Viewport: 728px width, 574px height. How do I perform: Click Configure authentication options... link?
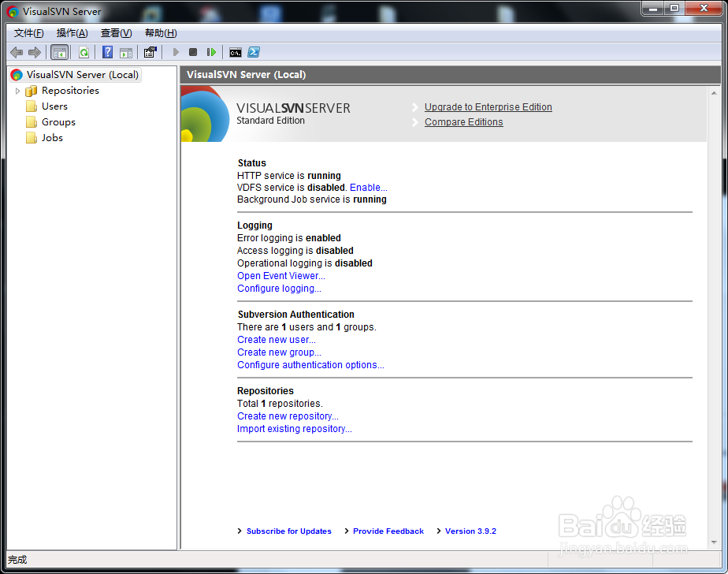tap(310, 365)
